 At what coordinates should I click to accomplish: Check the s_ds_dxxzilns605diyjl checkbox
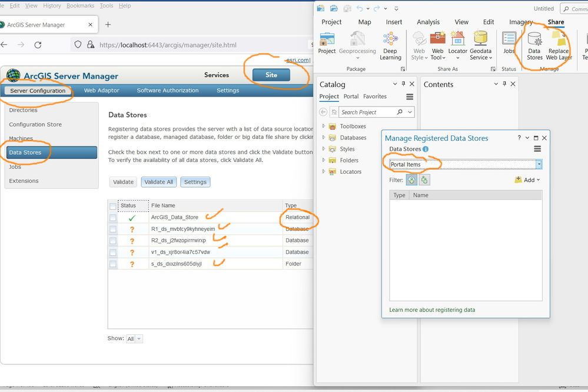[112, 264]
